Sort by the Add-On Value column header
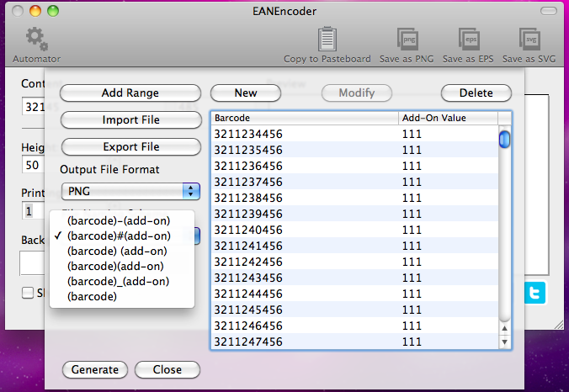This screenshot has height=392, width=569. coord(448,119)
